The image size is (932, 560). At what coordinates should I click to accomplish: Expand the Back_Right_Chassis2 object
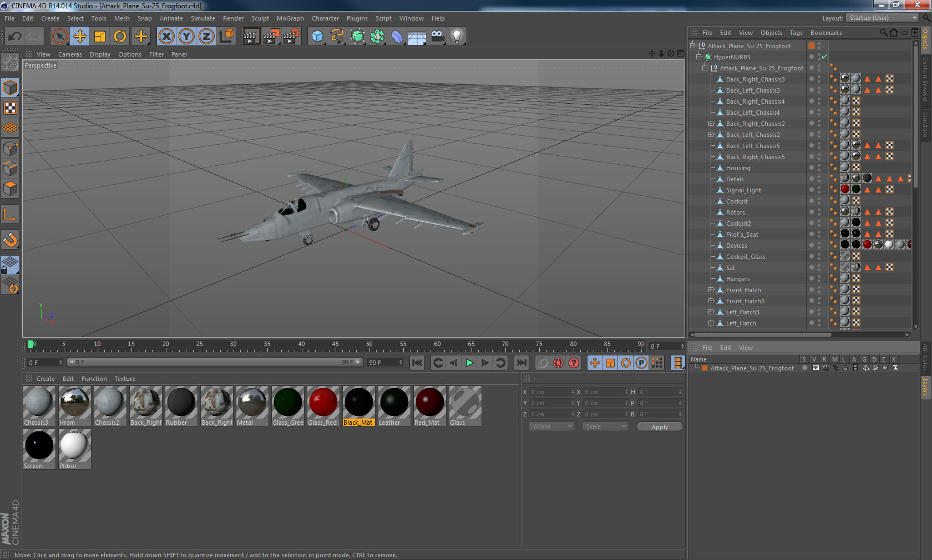(x=711, y=124)
